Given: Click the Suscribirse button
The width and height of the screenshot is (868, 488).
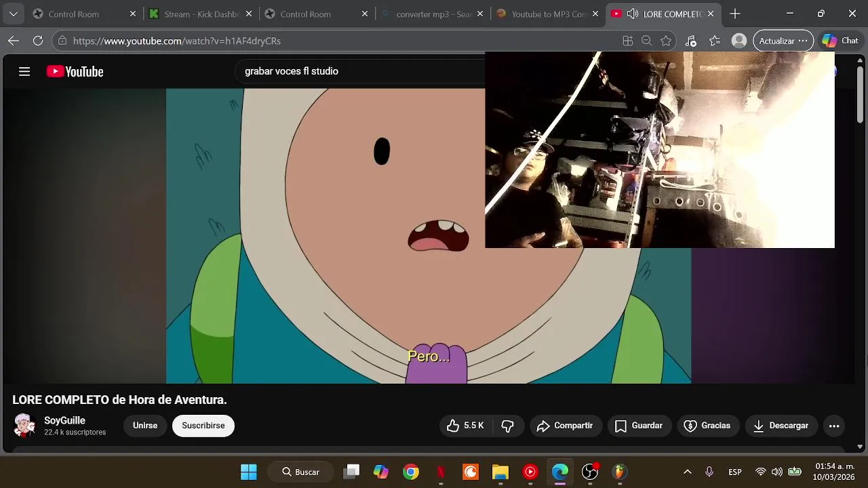Looking at the screenshot, I should click(x=203, y=426).
